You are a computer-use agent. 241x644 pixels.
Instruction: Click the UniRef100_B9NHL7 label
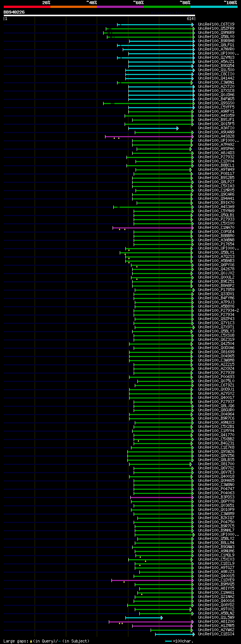click(x=216, y=531)
